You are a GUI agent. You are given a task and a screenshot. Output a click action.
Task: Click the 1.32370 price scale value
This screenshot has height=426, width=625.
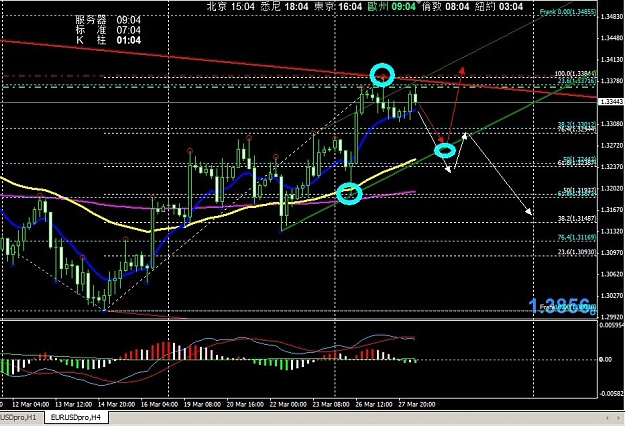point(612,167)
